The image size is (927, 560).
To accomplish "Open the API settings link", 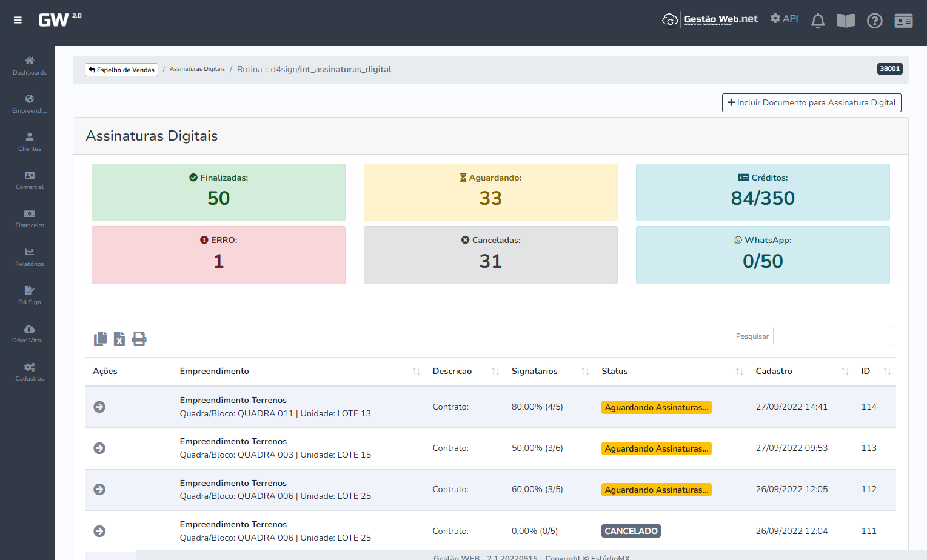I will tap(784, 19).
